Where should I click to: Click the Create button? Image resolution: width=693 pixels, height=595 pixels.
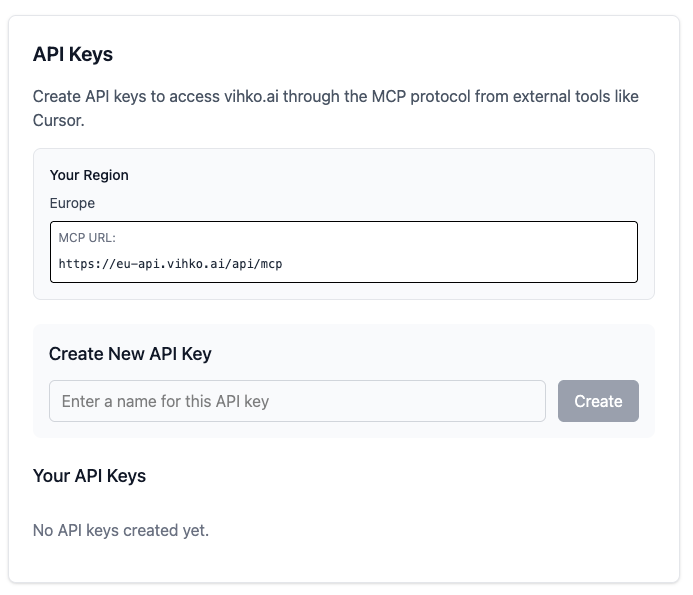[598, 401]
